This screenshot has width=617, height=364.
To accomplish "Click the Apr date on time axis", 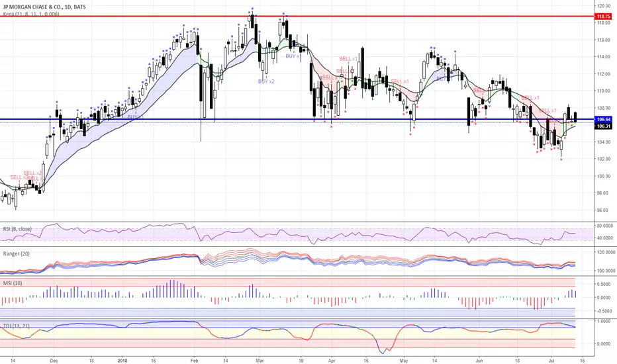I will 331,360.
